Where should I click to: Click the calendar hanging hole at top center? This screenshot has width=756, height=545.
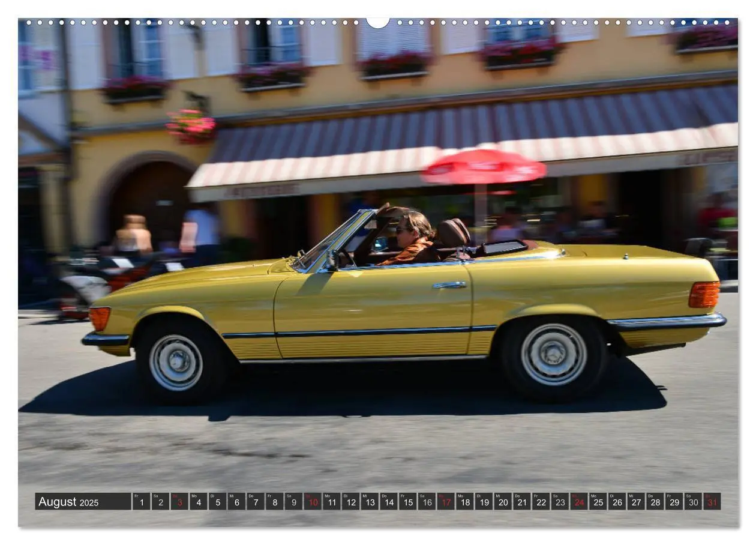(378, 22)
